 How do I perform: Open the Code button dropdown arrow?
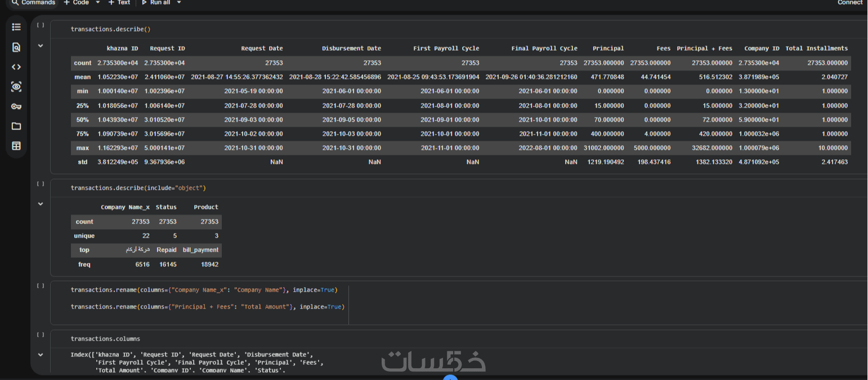tap(97, 2)
